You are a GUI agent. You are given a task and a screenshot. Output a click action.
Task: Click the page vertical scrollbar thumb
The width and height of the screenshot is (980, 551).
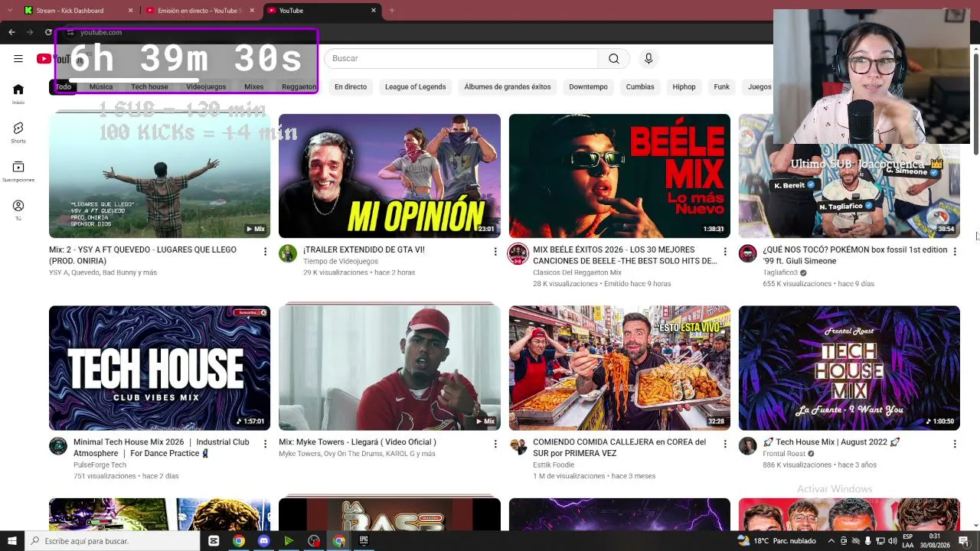[x=975, y=103]
